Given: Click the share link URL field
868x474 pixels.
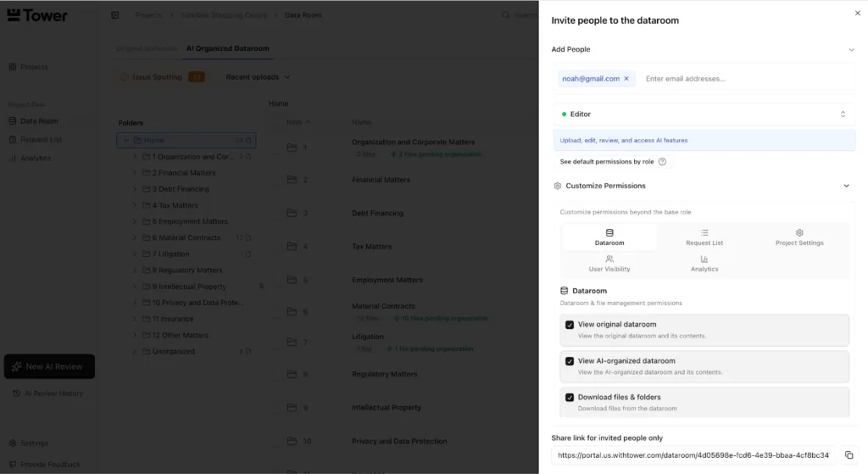Looking at the screenshot, I should tap(693, 455).
